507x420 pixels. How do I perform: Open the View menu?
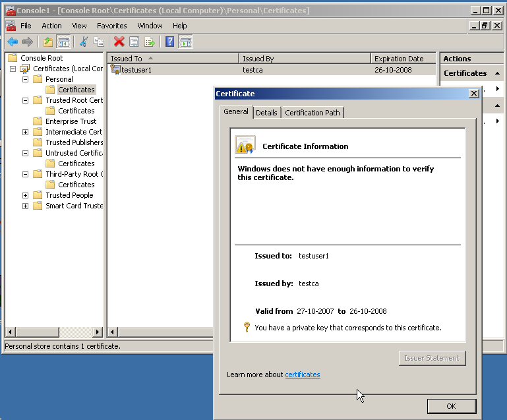79,26
